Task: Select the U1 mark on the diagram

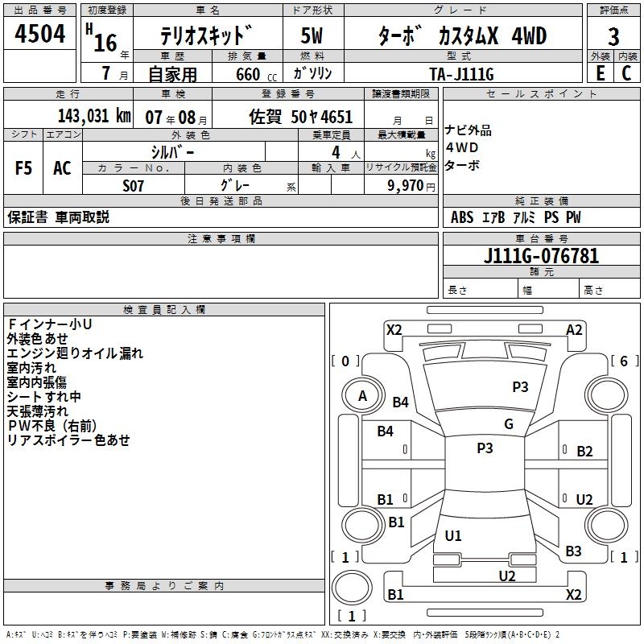Action: (453, 535)
